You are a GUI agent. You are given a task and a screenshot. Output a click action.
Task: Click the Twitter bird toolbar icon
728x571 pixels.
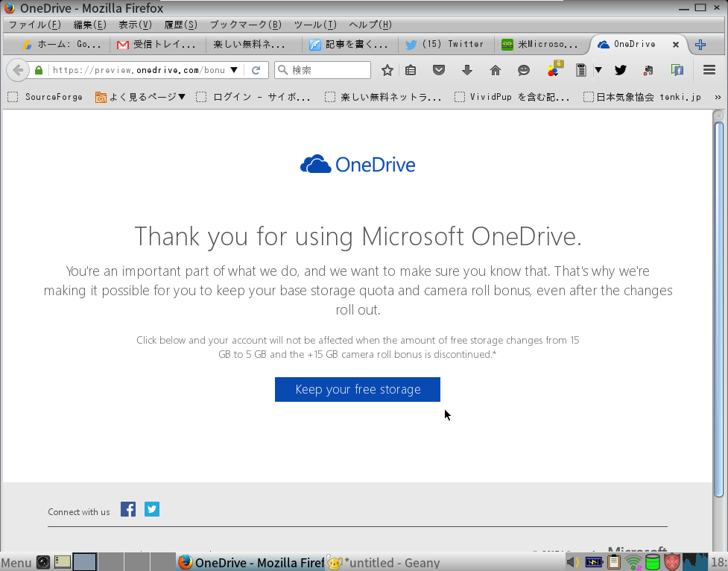click(621, 70)
